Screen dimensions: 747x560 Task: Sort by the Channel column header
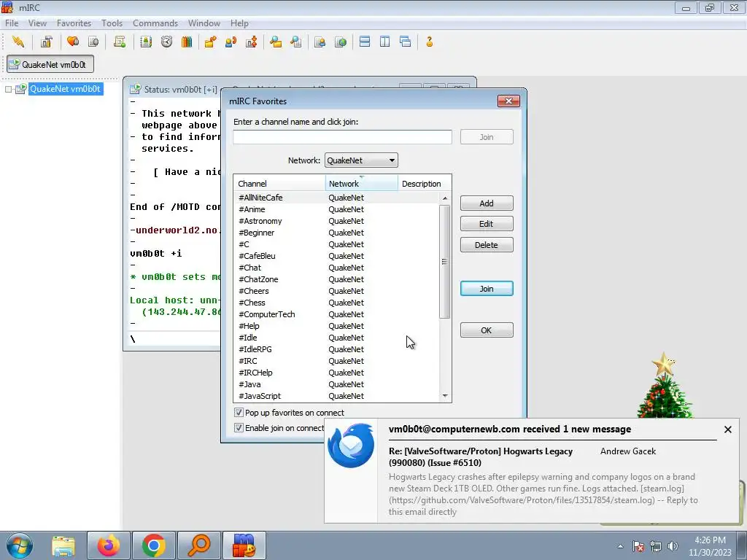pos(279,183)
